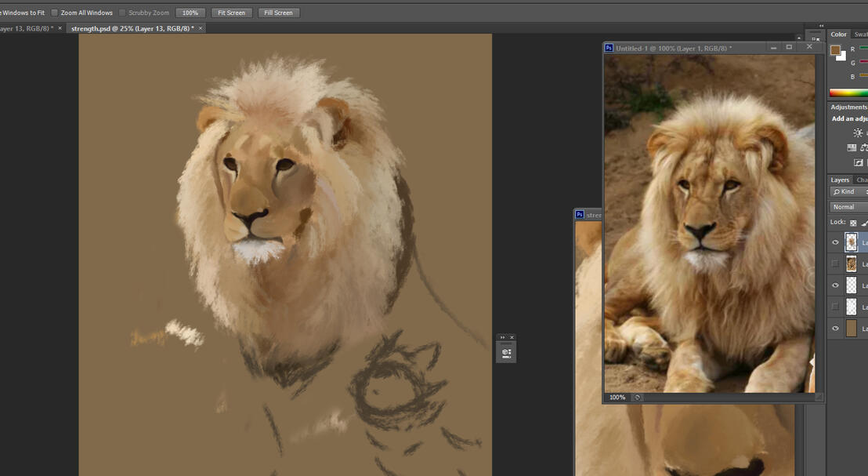Hide the top selected layer via eye icon
The image size is (868, 476).
pyautogui.click(x=835, y=242)
